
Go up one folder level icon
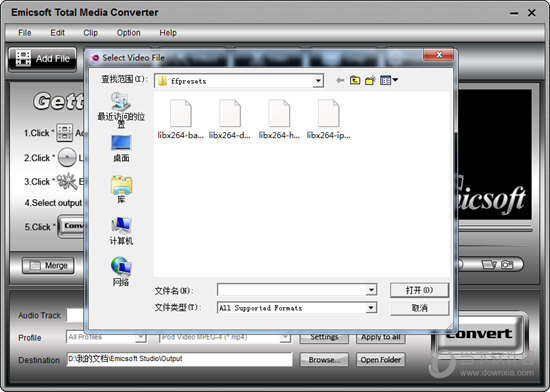(x=355, y=80)
